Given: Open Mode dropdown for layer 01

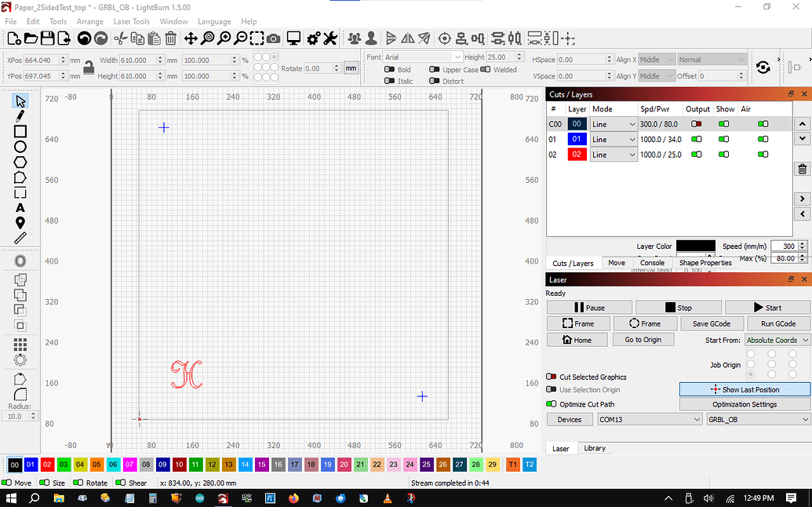Looking at the screenshot, I should coord(614,140).
